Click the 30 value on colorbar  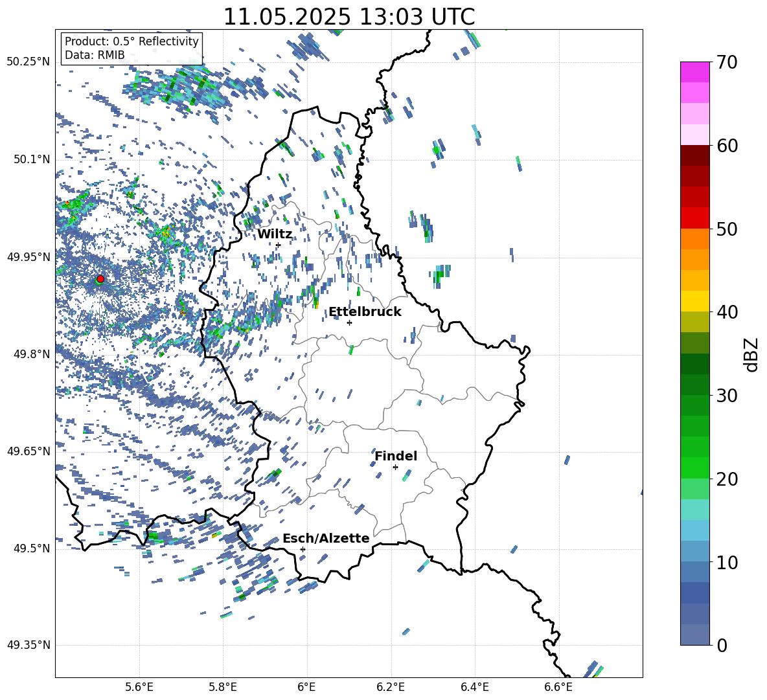pyautogui.click(x=727, y=396)
